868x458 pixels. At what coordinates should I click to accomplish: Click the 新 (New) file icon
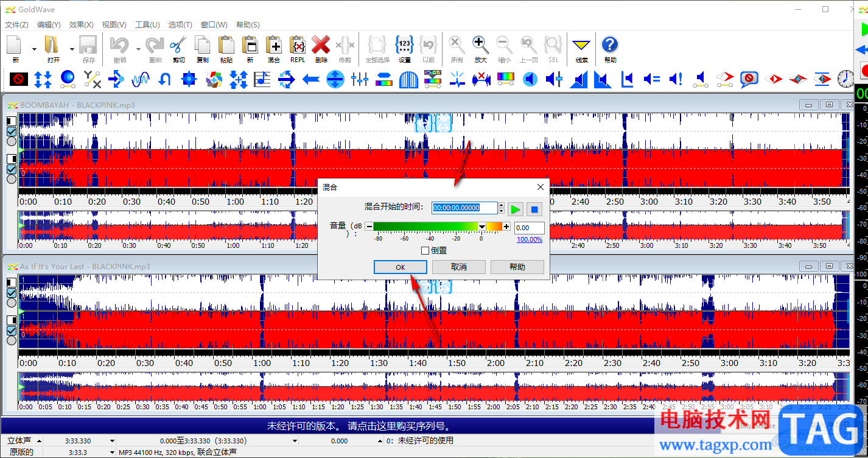[x=15, y=45]
